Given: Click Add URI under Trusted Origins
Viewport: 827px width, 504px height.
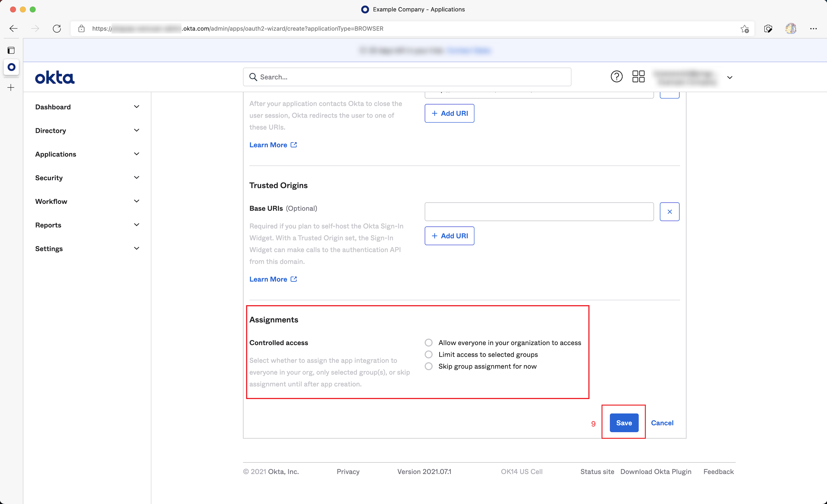Looking at the screenshot, I should [x=450, y=236].
